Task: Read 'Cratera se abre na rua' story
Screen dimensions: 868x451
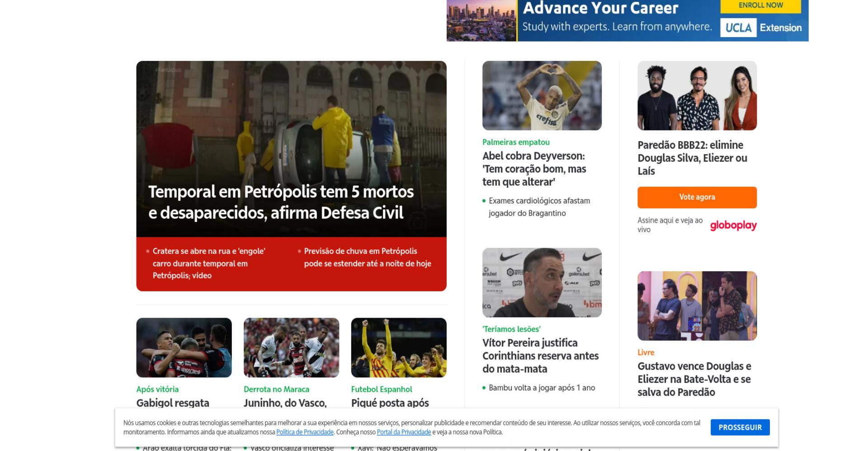Action: [x=209, y=263]
